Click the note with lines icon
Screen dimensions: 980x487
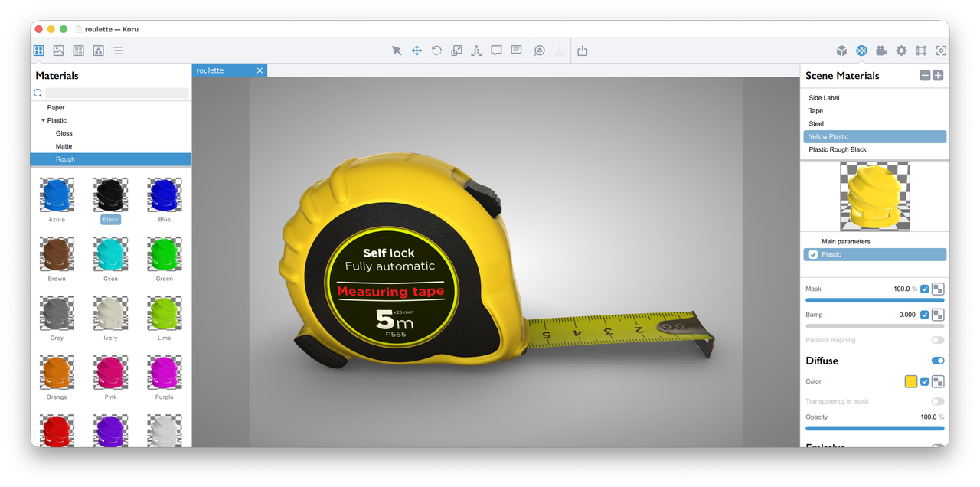516,50
